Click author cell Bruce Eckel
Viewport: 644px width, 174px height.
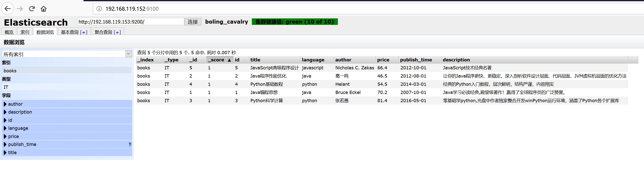click(348, 92)
